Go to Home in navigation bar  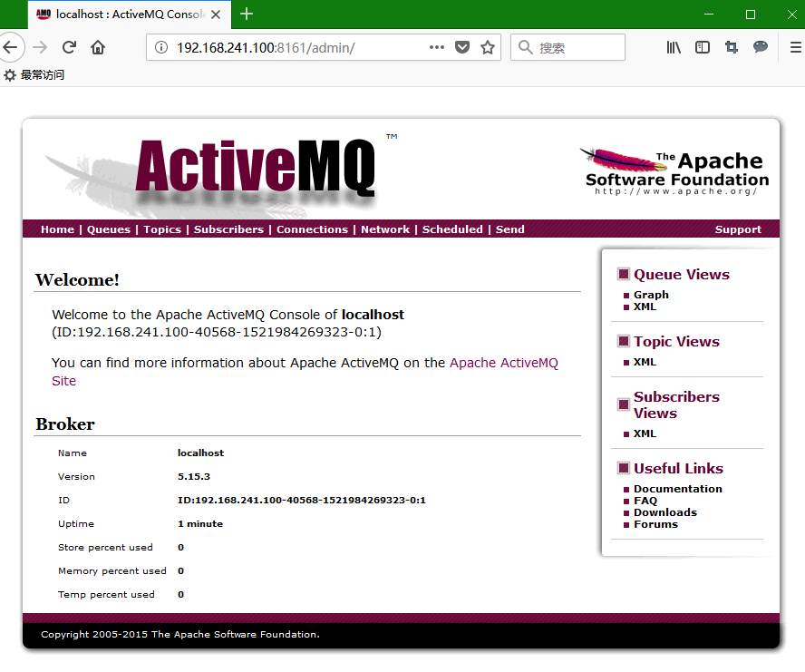coord(57,229)
